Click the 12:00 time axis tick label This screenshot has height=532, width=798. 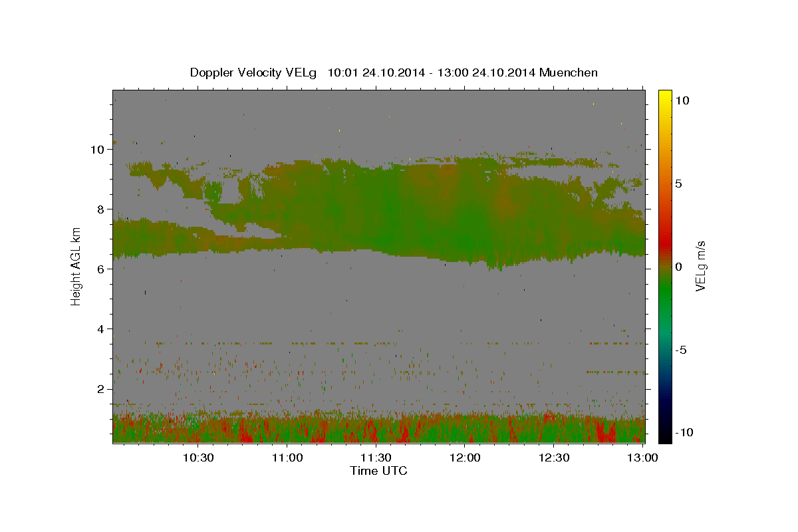coord(465,458)
